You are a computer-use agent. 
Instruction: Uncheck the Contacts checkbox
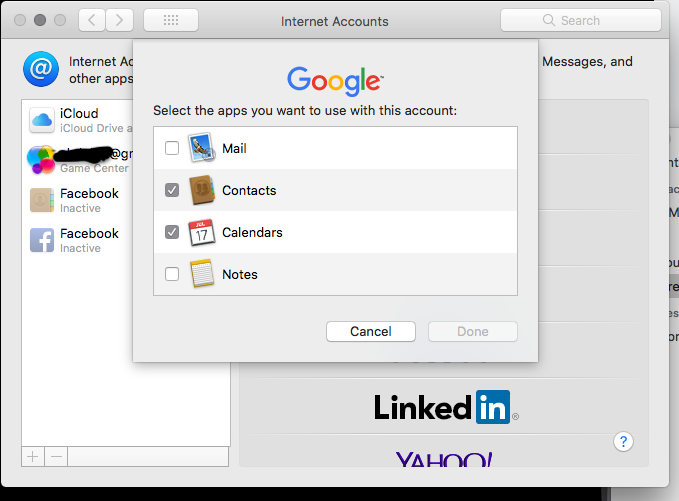click(172, 190)
